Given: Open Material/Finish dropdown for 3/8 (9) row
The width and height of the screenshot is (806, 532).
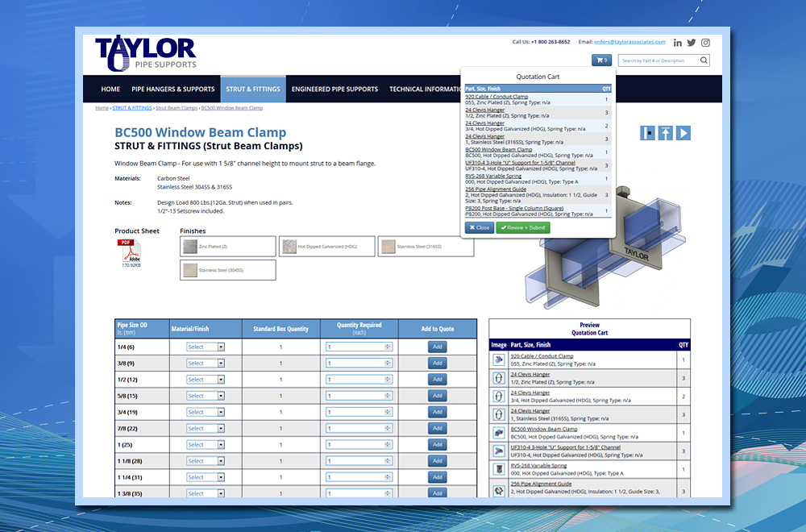Looking at the screenshot, I should [206, 363].
